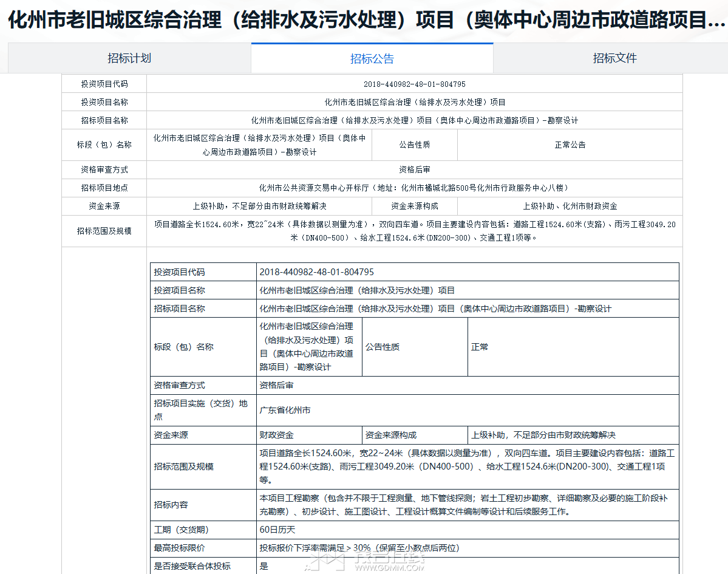
Task: Click the 化州市公共资源交易中心开标厅 address text
Action: pos(414,188)
